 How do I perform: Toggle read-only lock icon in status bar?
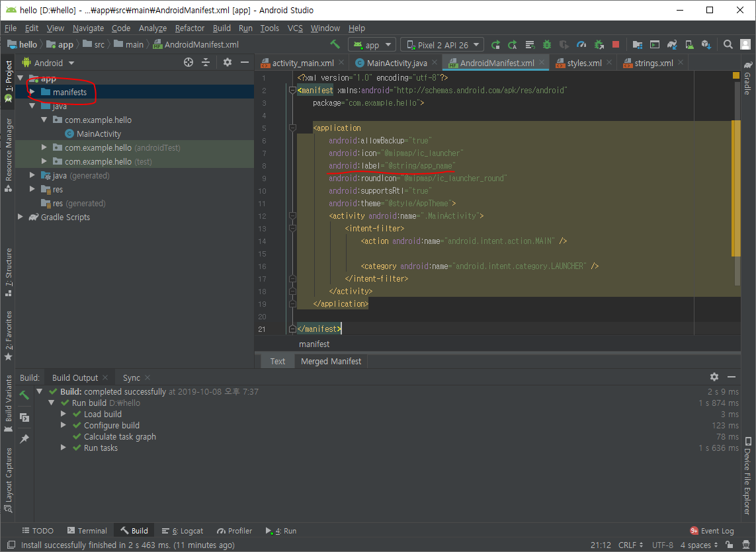(x=730, y=545)
